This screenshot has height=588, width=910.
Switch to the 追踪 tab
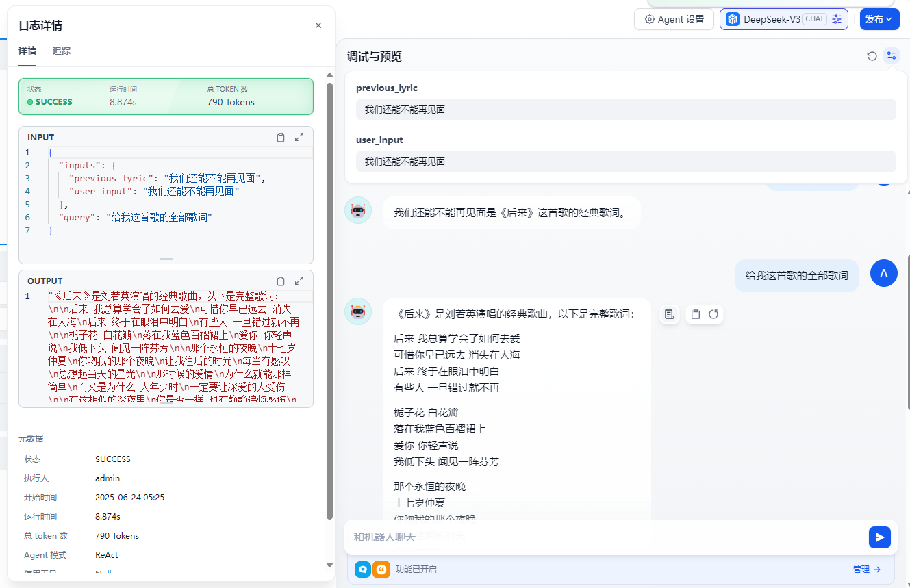(x=62, y=51)
